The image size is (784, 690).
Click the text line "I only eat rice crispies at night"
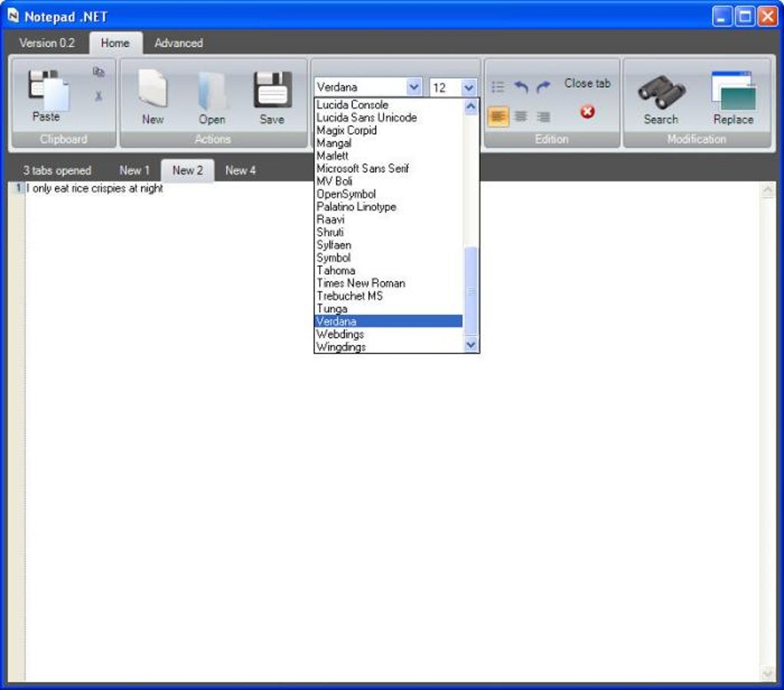[95, 188]
